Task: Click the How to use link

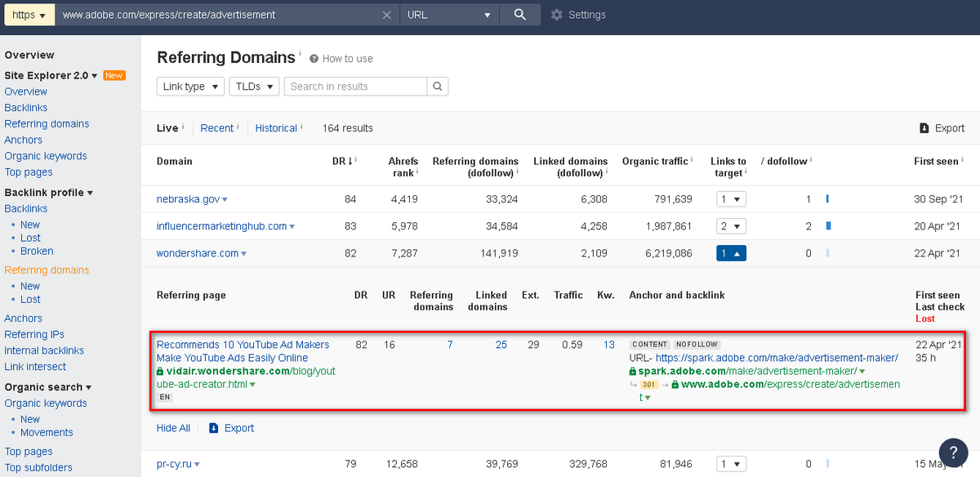Action: point(347,59)
